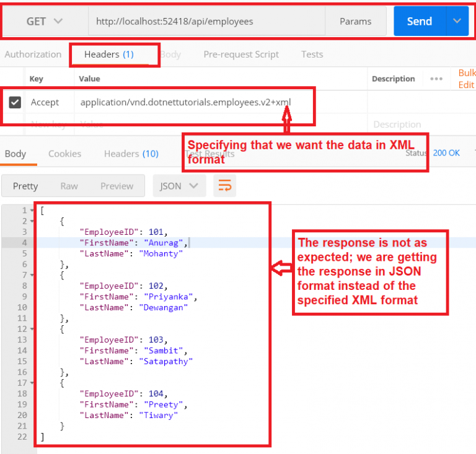The height and width of the screenshot is (454, 476).
Task: Click the "Tiwary" value
Action: [x=159, y=416]
